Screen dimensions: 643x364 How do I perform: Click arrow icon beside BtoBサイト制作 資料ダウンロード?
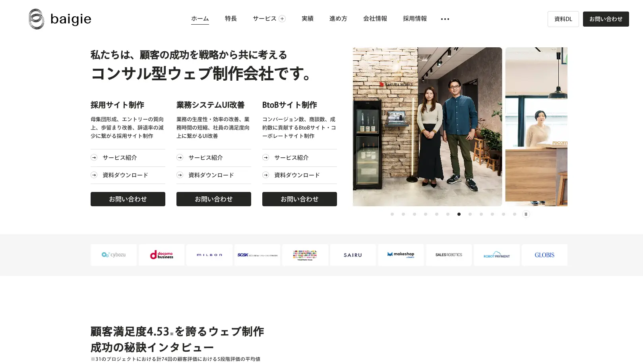(x=266, y=175)
